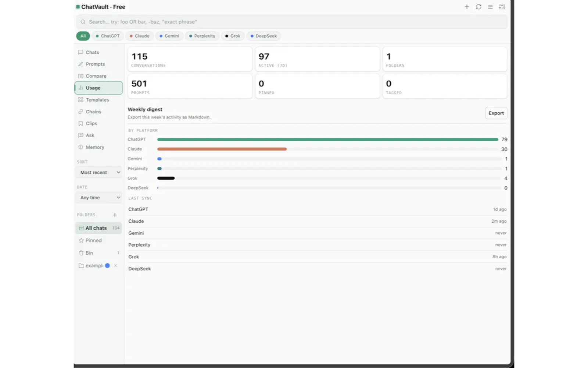Toggle the Perplexity filter chip
The width and height of the screenshot is (588, 368).
pos(202,36)
